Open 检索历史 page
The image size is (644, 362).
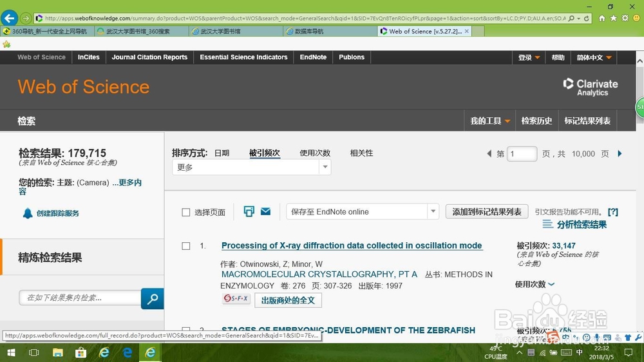coord(536,121)
